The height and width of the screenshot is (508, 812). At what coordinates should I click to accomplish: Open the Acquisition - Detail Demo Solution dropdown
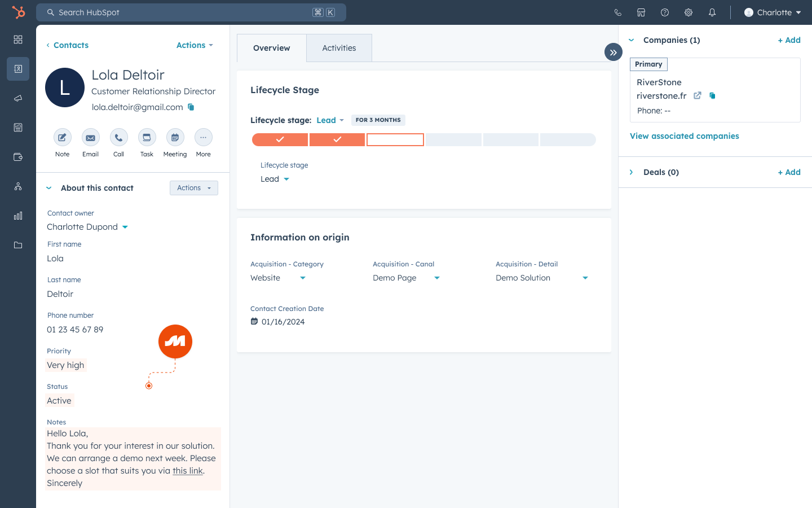542,278
